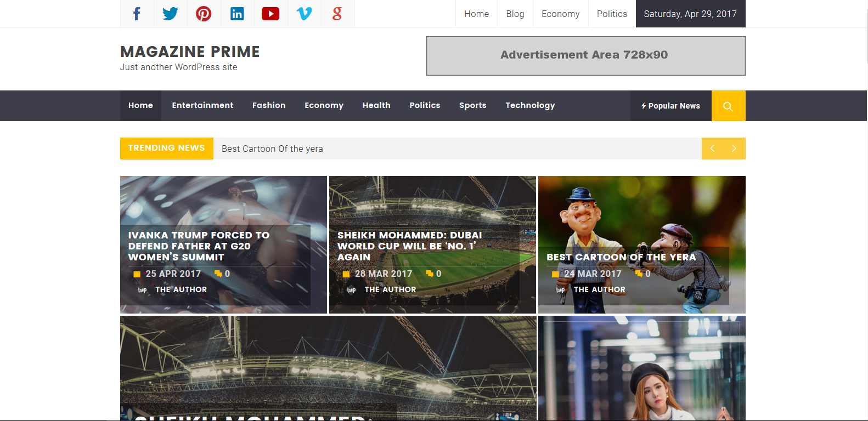868x421 pixels.
Task: Go to the Technology menu item
Action: pos(530,105)
